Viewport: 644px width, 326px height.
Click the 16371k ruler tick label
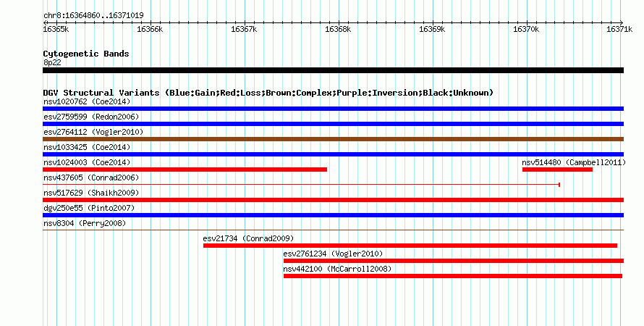[x=620, y=29]
